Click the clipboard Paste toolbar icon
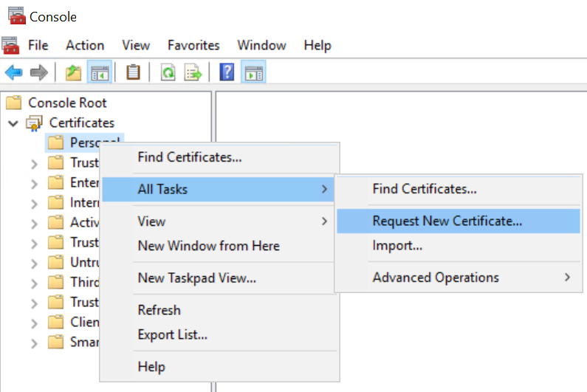Screen dimensions: 587x392 133,72
